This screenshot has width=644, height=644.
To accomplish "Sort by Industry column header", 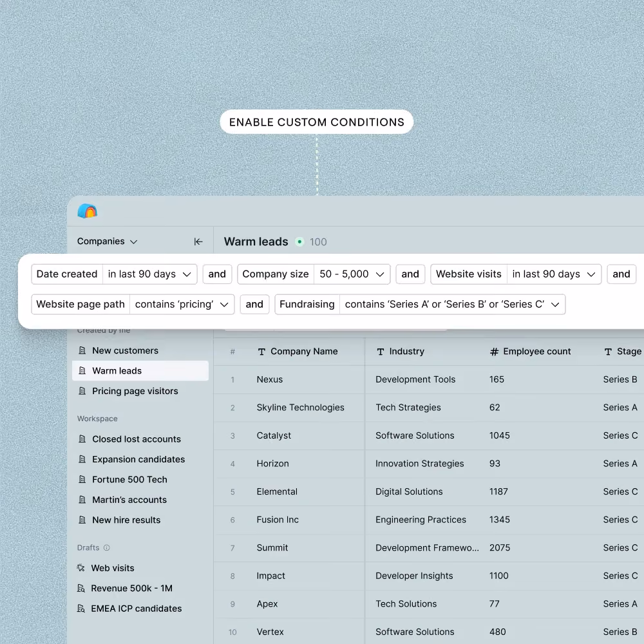I will click(401, 352).
